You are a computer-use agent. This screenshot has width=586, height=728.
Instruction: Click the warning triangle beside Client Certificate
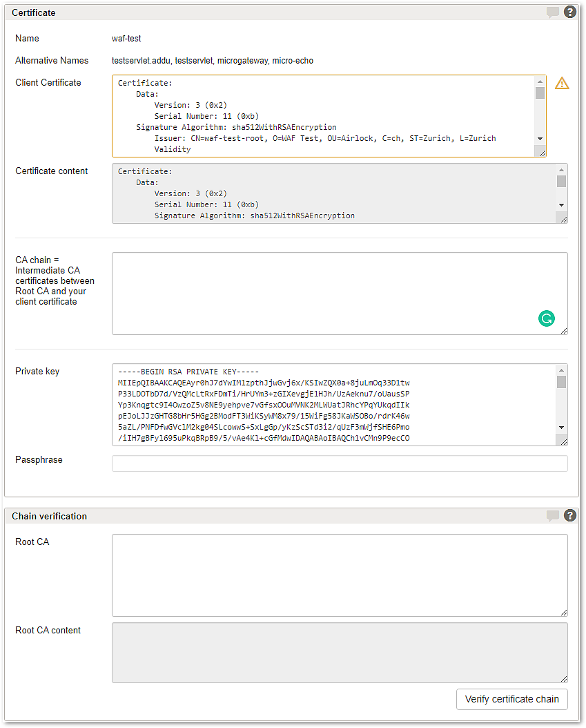(562, 83)
